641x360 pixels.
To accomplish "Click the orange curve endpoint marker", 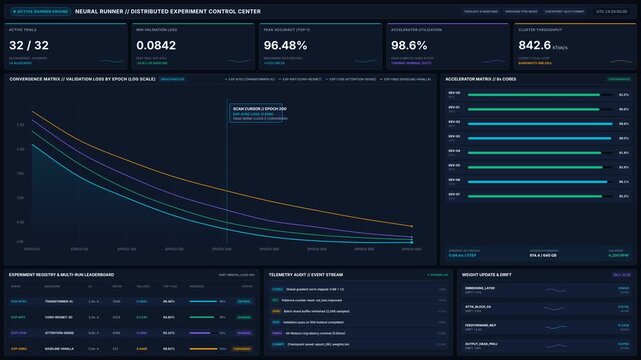I will click(x=412, y=226).
